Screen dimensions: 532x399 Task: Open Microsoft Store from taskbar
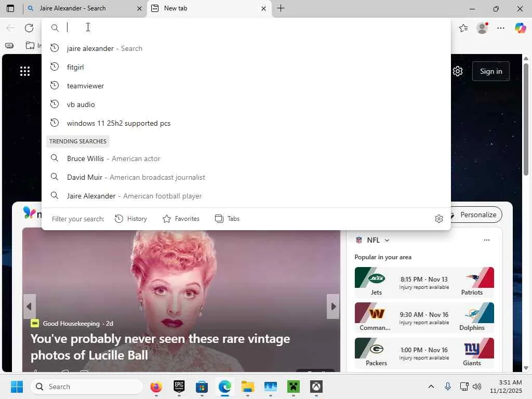pyautogui.click(x=202, y=387)
